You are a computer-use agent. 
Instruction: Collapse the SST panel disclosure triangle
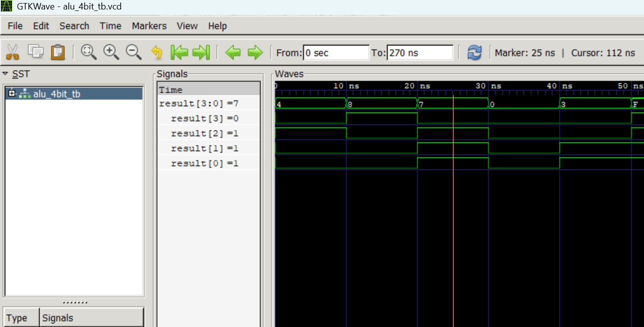pyautogui.click(x=5, y=74)
